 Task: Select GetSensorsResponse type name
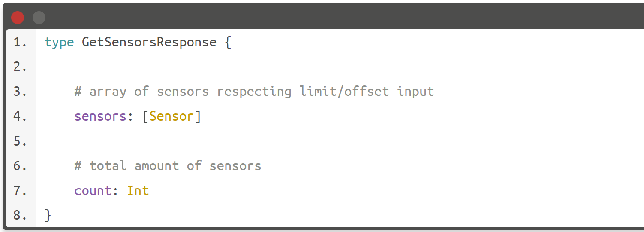(149, 43)
